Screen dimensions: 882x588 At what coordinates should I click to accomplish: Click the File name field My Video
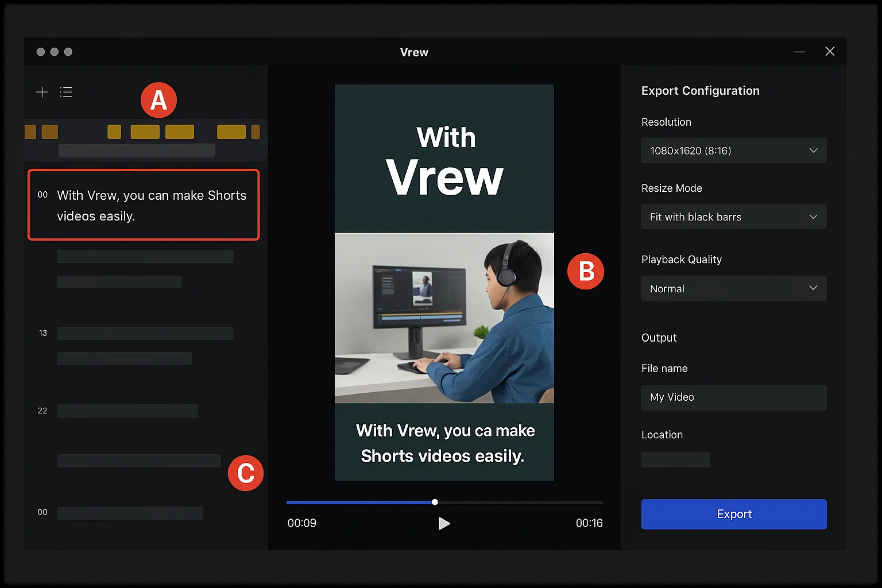[x=734, y=397]
